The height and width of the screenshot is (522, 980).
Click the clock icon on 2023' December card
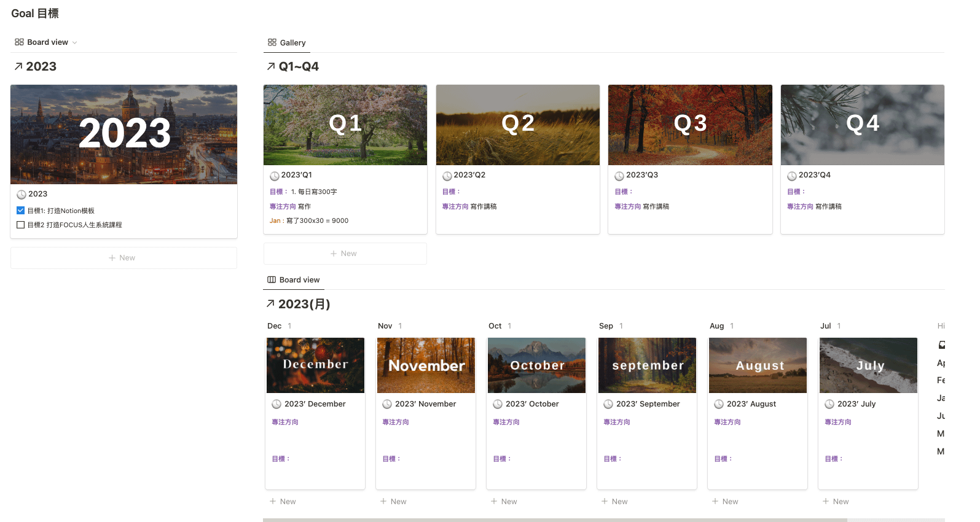coord(276,404)
